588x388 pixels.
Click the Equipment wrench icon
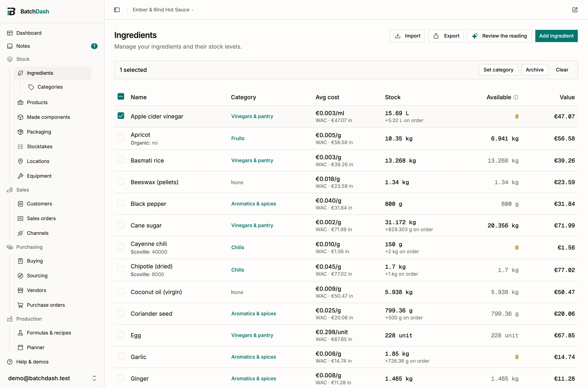21,176
